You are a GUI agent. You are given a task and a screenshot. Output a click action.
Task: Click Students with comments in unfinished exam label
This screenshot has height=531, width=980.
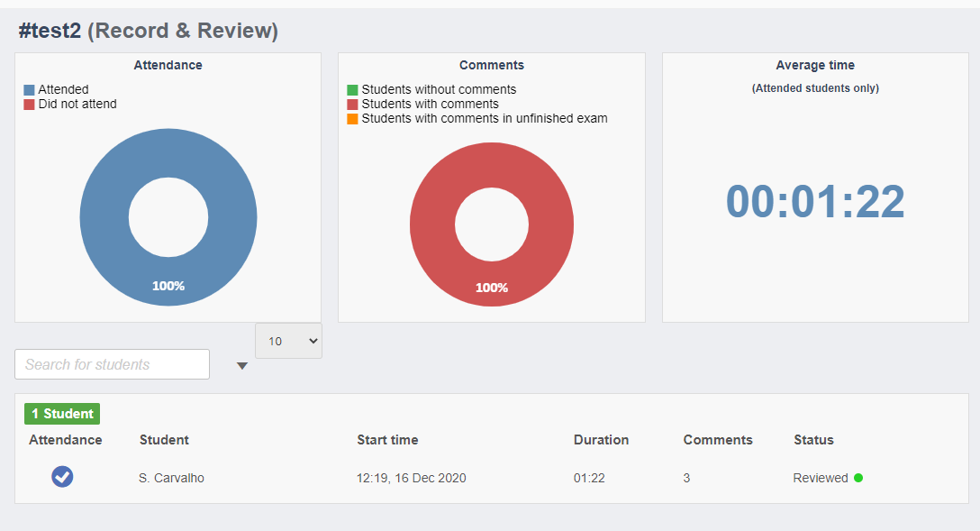[x=485, y=118]
